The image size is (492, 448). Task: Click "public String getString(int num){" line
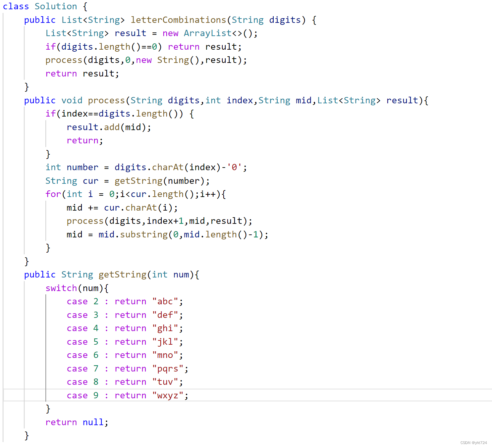pyautogui.click(x=112, y=274)
